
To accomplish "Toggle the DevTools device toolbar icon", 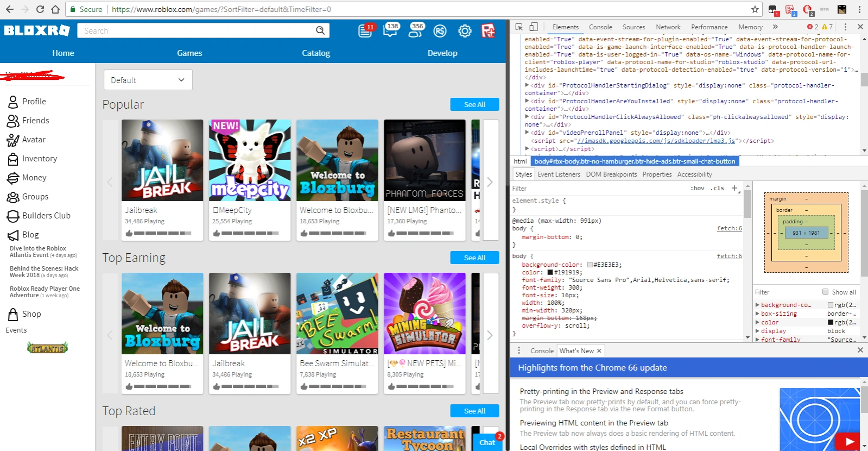I will click(534, 27).
